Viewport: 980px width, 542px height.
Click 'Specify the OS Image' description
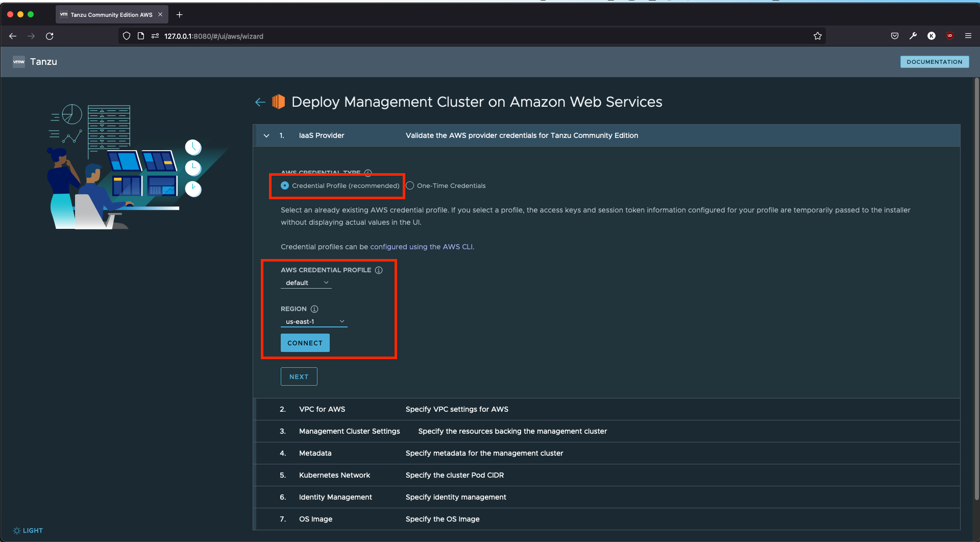[x=443, y=519]
